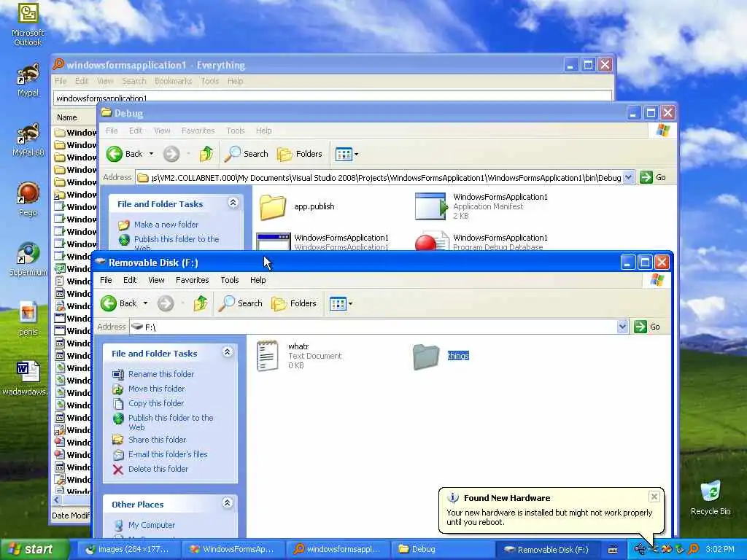The image size is (747, 560).
Task: Open the Recycle Bin
Action: tap(711, 497)
